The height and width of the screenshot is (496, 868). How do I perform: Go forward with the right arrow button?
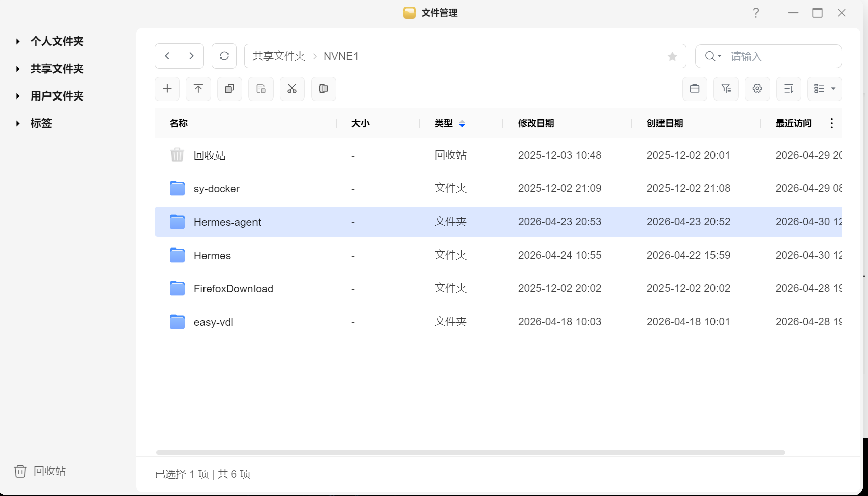(191, 56)
